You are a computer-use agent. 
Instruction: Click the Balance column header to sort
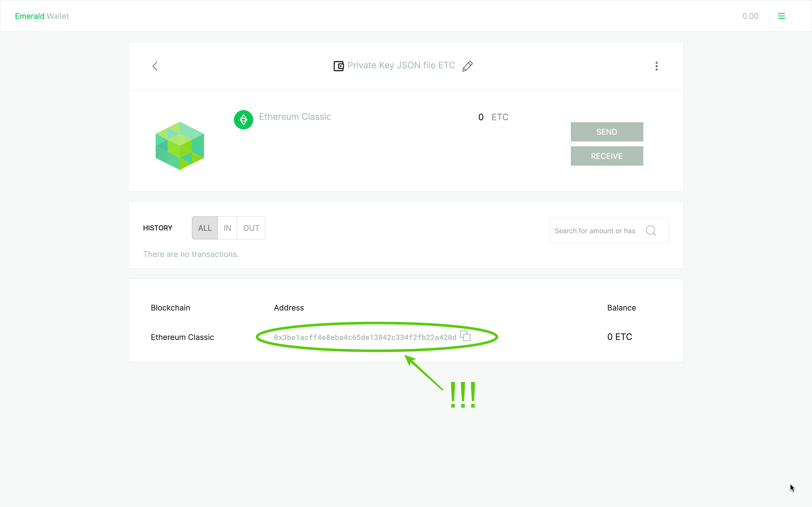point(621,307)
